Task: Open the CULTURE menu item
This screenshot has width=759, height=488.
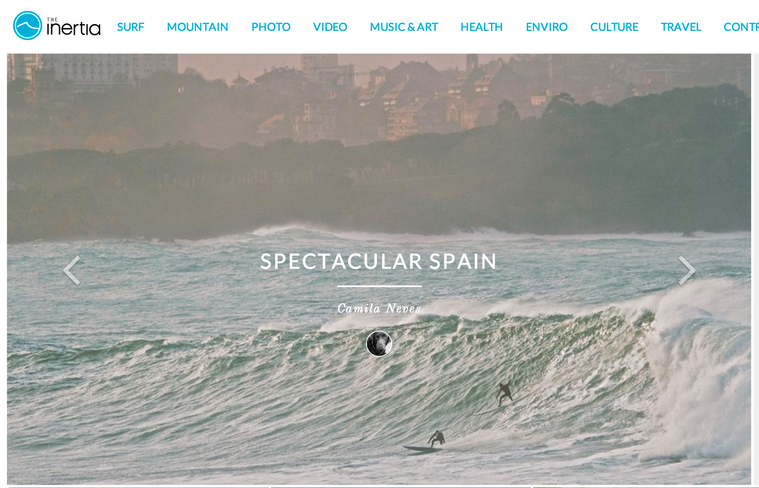Action: [614, 27]
